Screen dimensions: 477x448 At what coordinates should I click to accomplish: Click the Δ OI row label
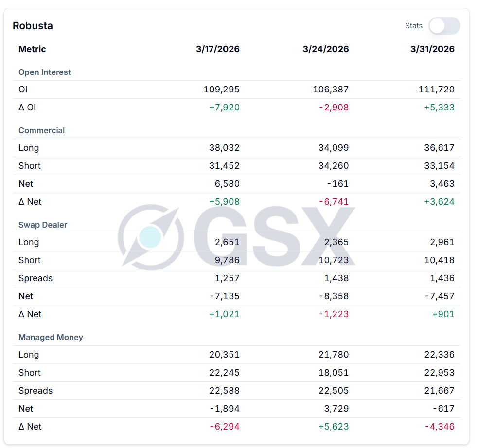27,108
